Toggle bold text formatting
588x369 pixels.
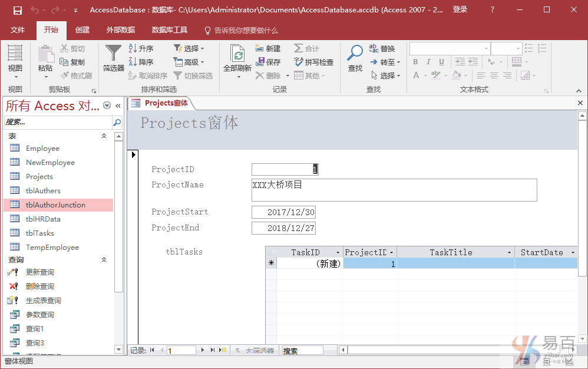click(415, 62)
